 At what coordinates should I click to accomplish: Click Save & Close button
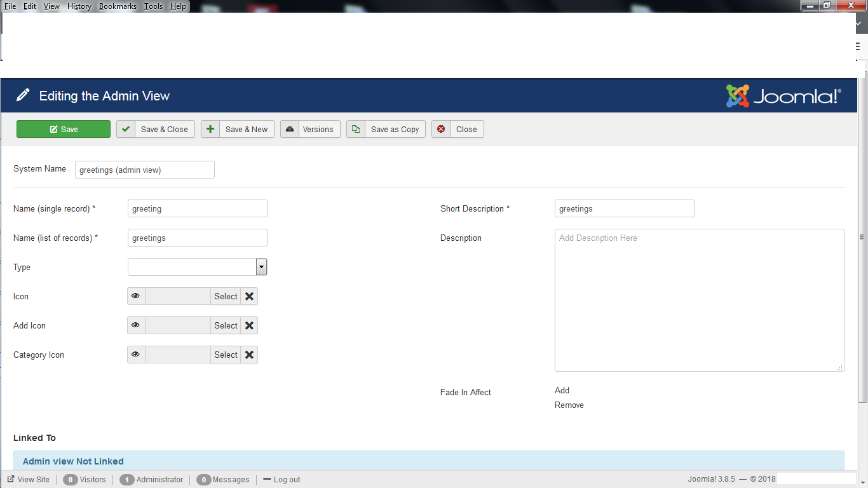click(x=156, y=129)
